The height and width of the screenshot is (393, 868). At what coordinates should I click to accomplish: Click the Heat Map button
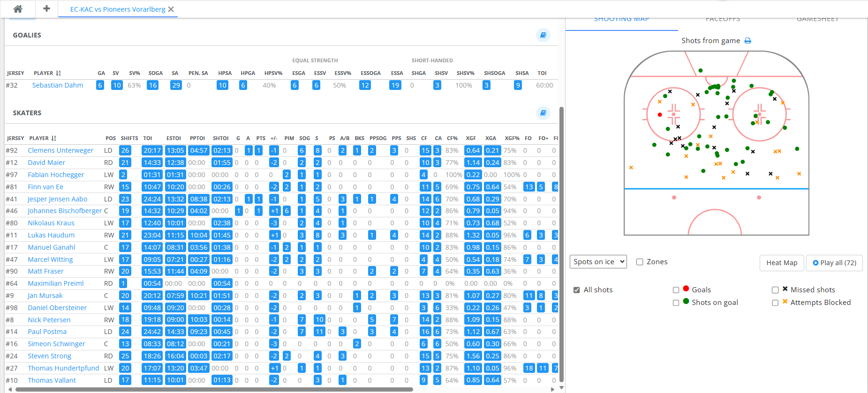tap(781, 263)
